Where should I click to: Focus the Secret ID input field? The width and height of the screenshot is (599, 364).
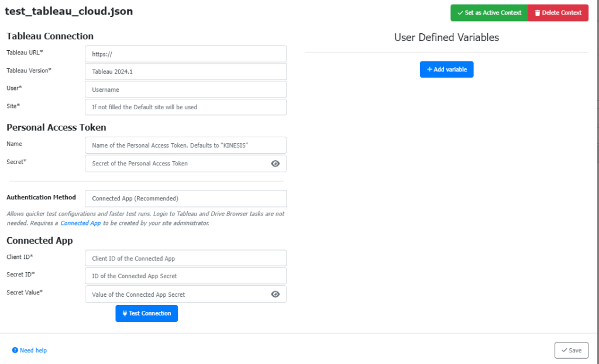point(185,276)
